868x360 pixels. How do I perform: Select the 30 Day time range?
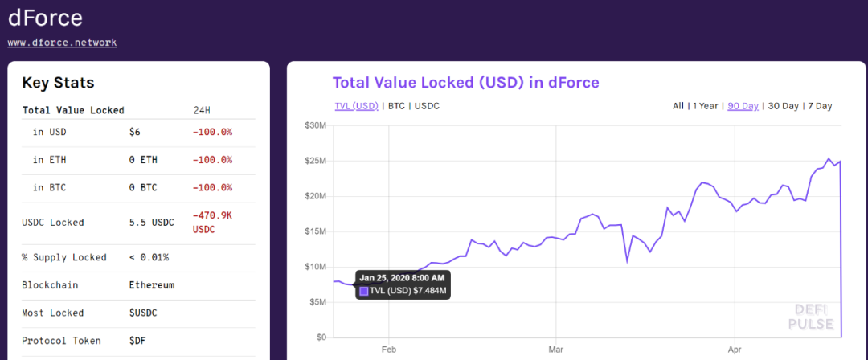[784, 106]
